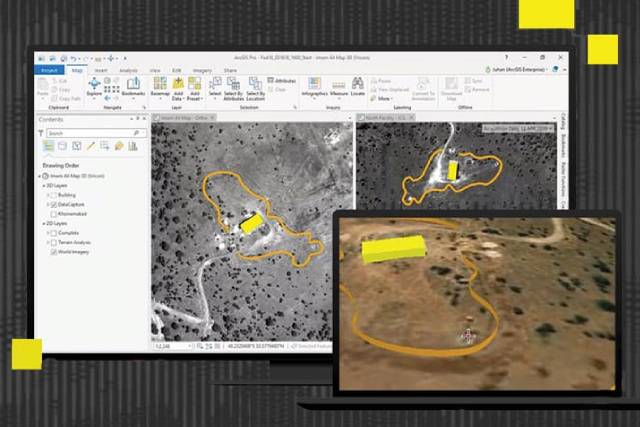Open the Basemap gallery
This screenshot has width=640, height=427.
[160, 87]
